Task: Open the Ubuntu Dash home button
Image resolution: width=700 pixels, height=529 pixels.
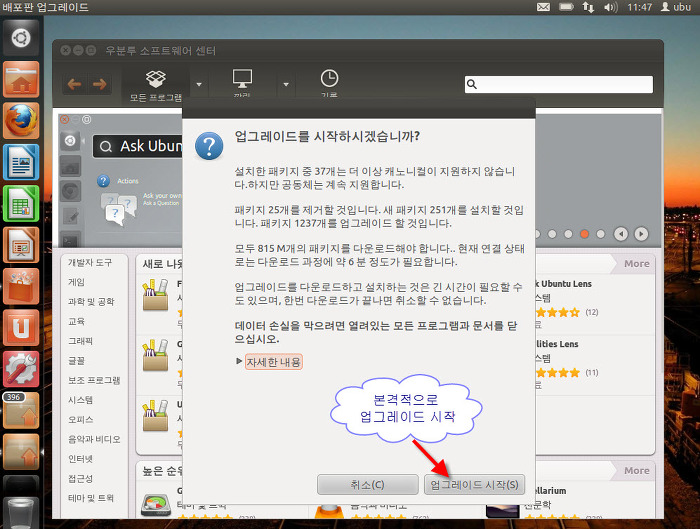Action: [x=21, y=38]
